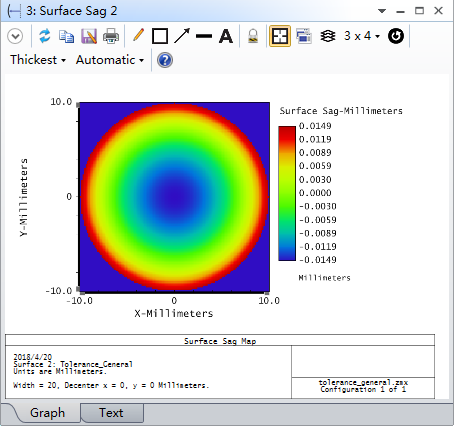Click the clone window icon

click(x=304, y=36)
